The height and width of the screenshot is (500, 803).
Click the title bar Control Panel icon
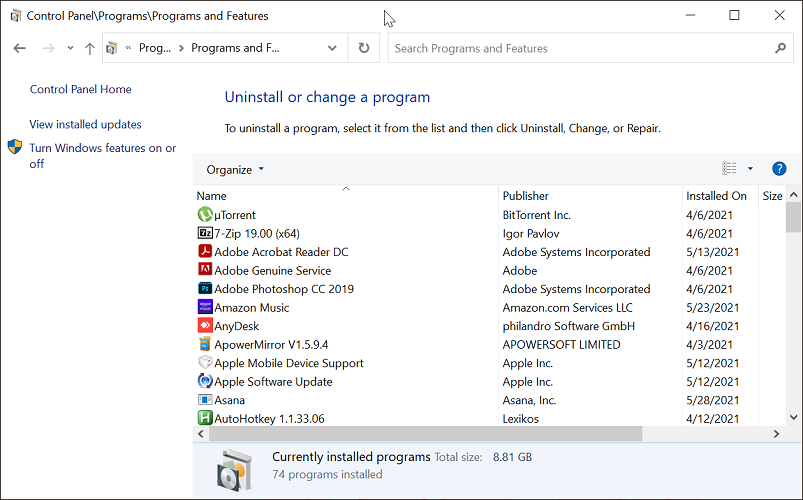pos(15,16)
